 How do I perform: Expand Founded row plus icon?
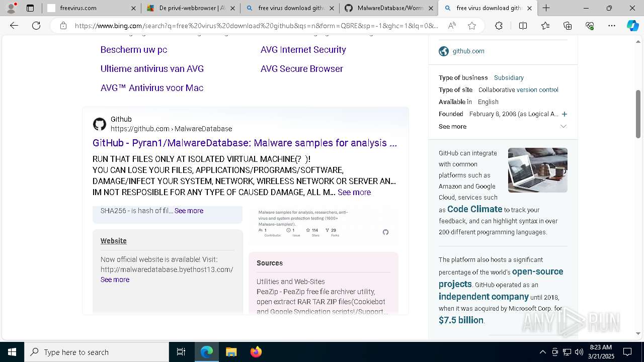[x=565, y=114]
